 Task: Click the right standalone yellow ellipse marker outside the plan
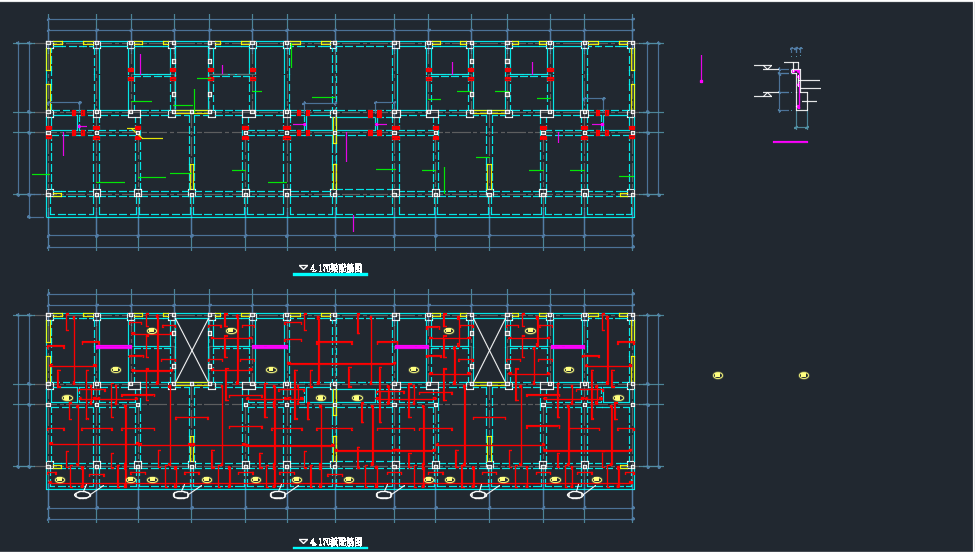coord(803,375)
